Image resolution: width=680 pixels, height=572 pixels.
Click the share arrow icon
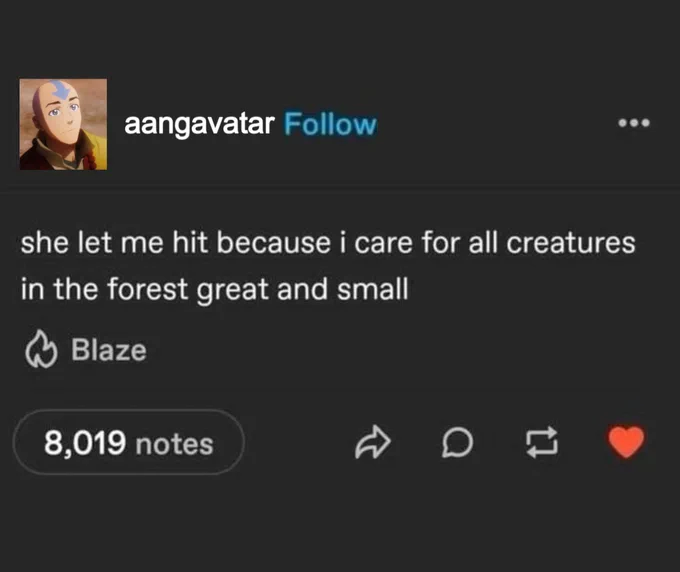pos(373,442)
